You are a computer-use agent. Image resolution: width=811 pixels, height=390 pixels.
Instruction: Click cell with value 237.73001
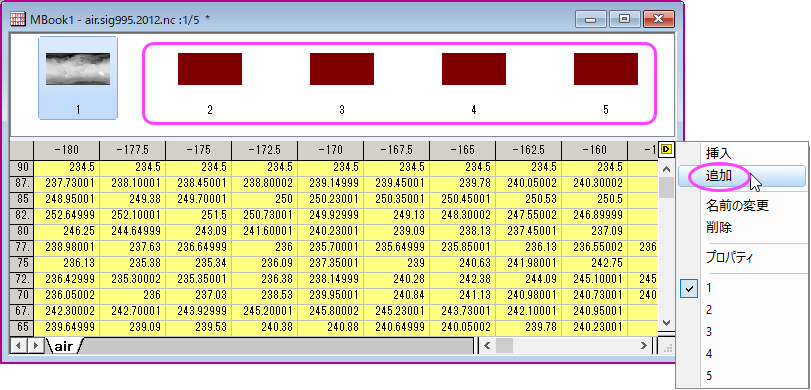pyautogui.click(x=67, y=184)
